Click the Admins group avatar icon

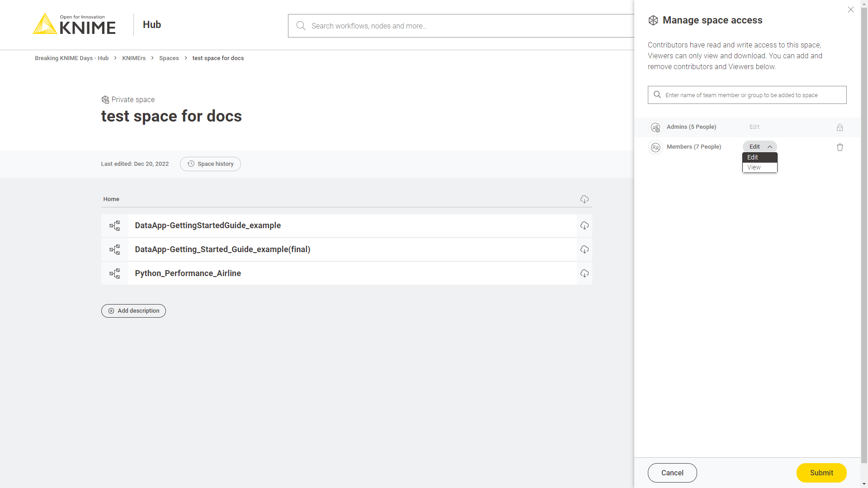pos(656,128)
